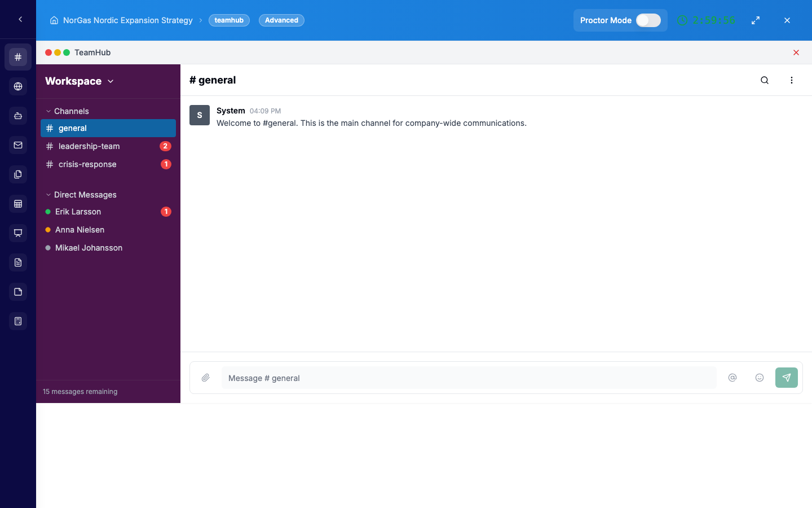Click the Welcome to #general message text
The height and width of the screenshot is (508, 812).
[372, 123]
